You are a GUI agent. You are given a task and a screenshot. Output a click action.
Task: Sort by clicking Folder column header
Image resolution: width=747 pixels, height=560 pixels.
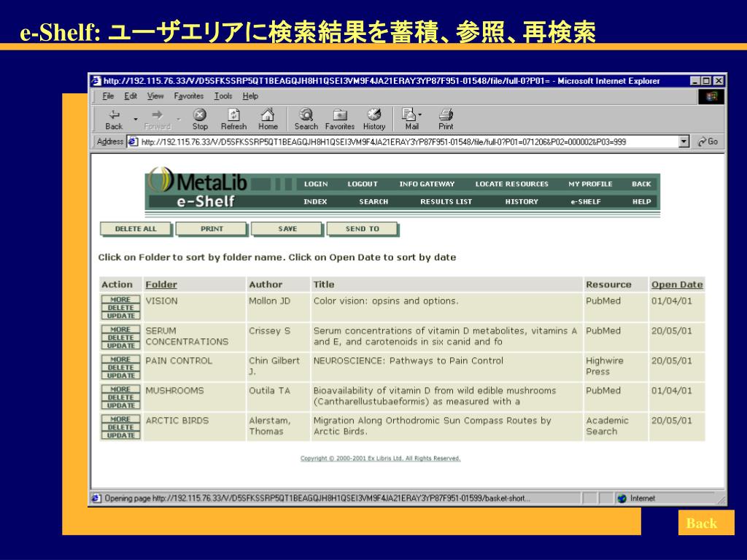[x=161, y=284]
